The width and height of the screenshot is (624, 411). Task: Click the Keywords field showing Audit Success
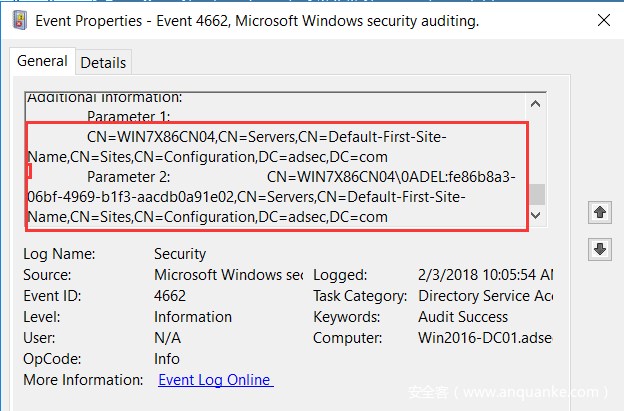click(464, 317)
